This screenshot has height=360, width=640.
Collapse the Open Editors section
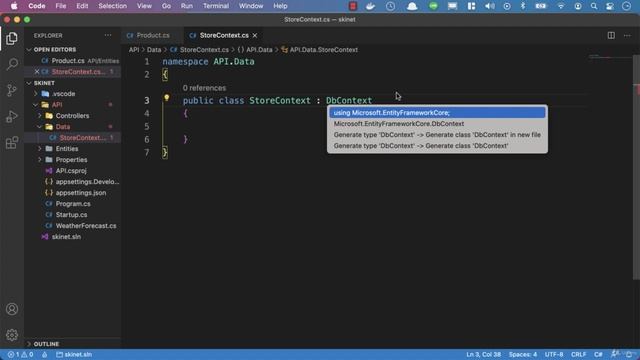pyautogui.click(x=55, y=49)
